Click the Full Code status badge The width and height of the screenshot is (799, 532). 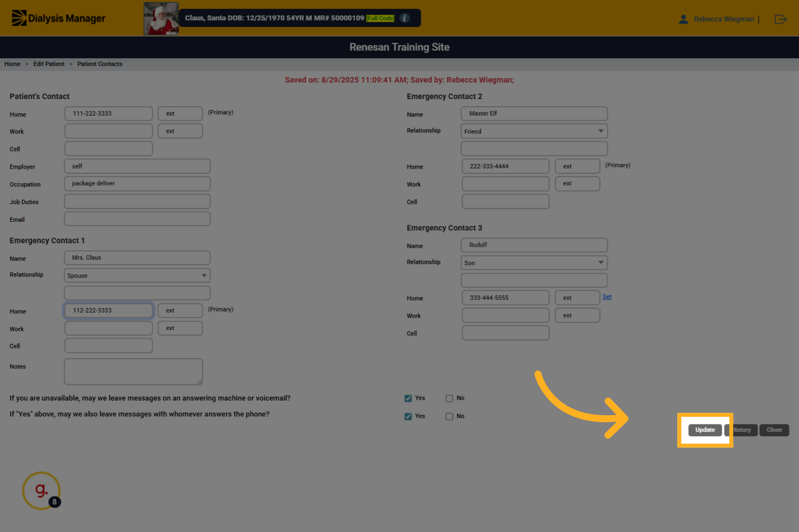click(380, 18)
